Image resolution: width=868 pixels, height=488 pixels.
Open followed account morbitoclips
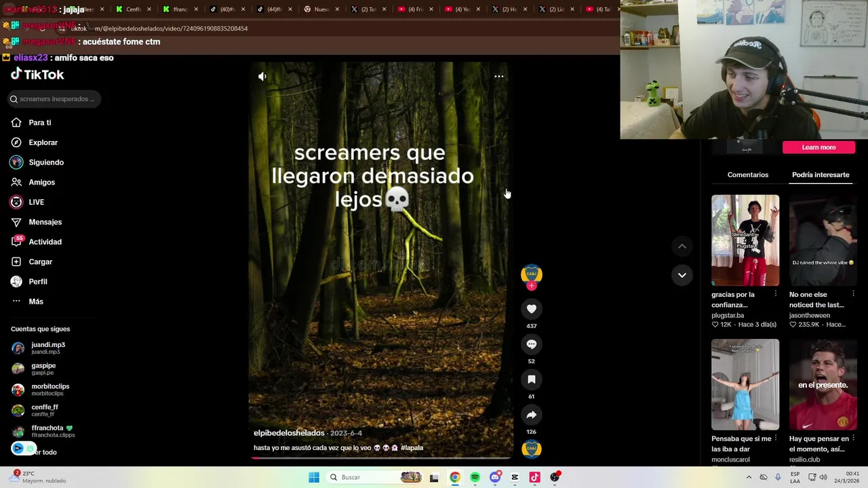tap(50, 390)
